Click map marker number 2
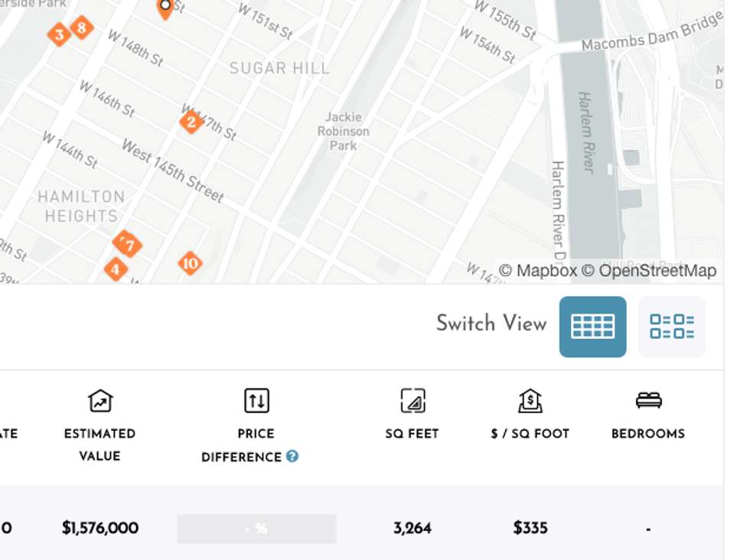Viewport: 750px width, 560px height. 191,121
